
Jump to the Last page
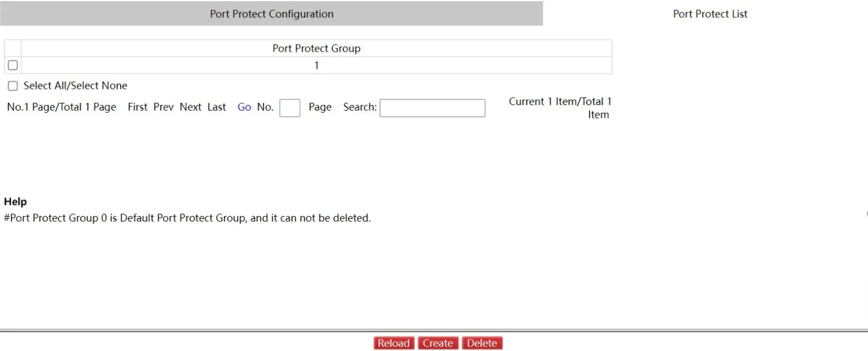click(x=217, y=107)
